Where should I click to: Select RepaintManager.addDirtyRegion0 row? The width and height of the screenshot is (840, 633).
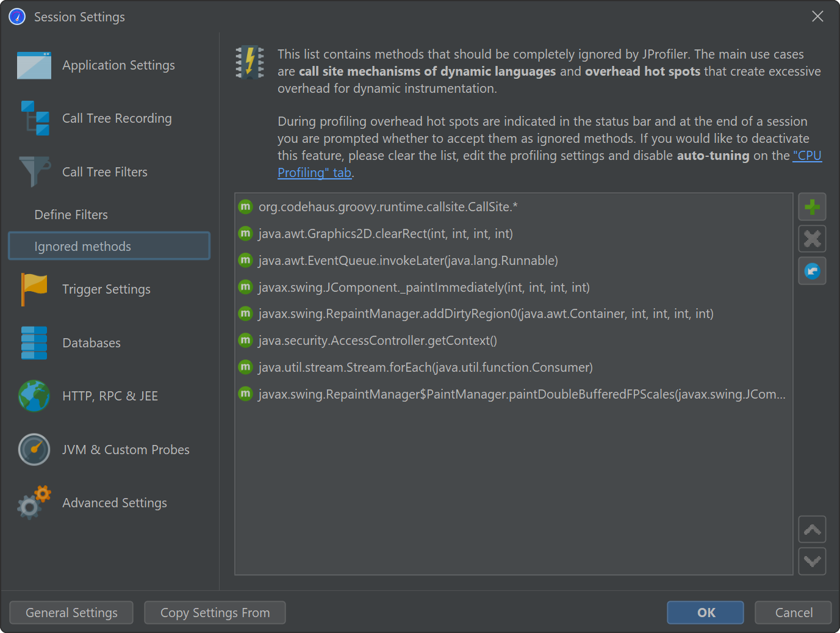514,313
